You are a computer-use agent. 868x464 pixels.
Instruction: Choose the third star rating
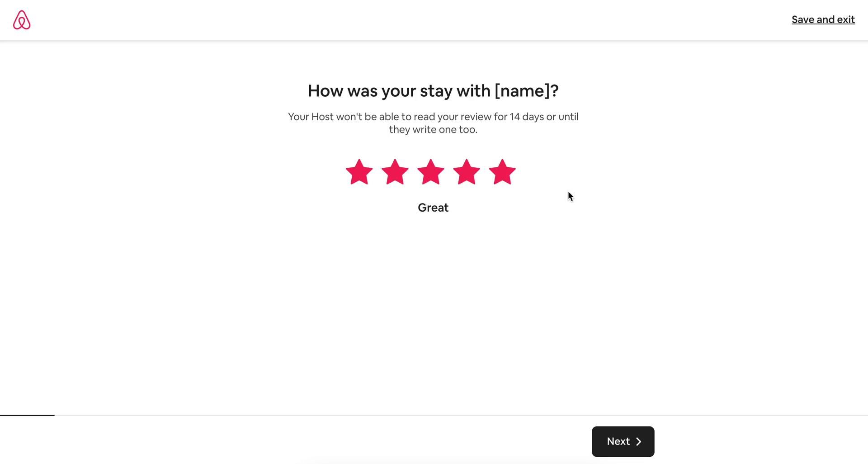pyautogui.click(x=431, y=172)
